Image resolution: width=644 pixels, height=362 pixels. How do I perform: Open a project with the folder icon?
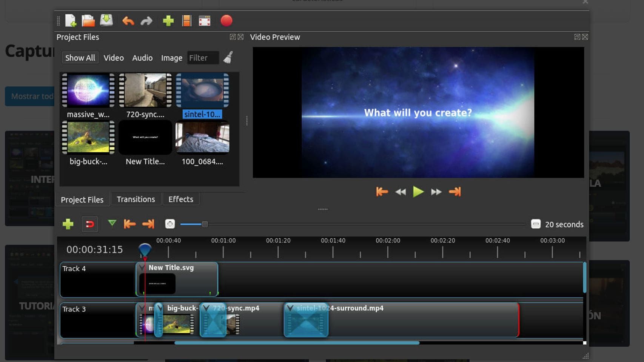88,21
